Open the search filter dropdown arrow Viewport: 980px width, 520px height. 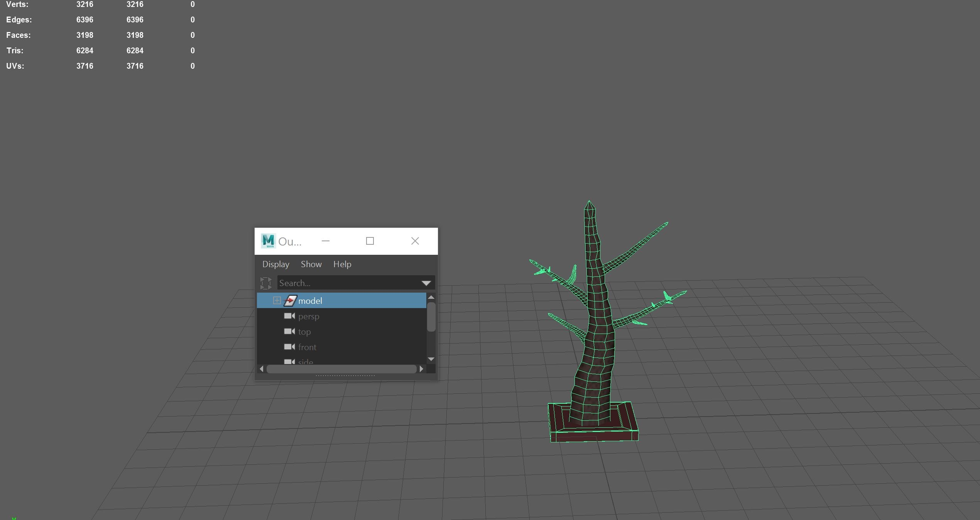[426, 283]
